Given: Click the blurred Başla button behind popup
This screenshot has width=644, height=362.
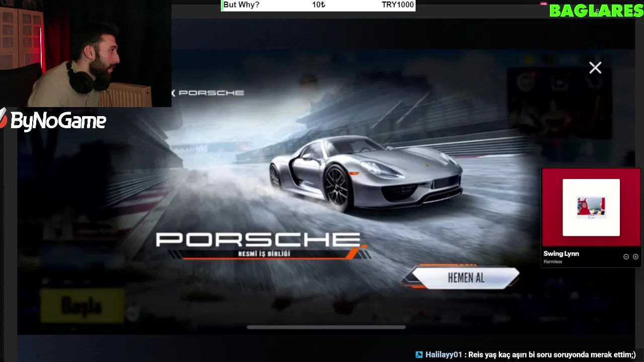Looking at the screenshot, I should 82,305.
